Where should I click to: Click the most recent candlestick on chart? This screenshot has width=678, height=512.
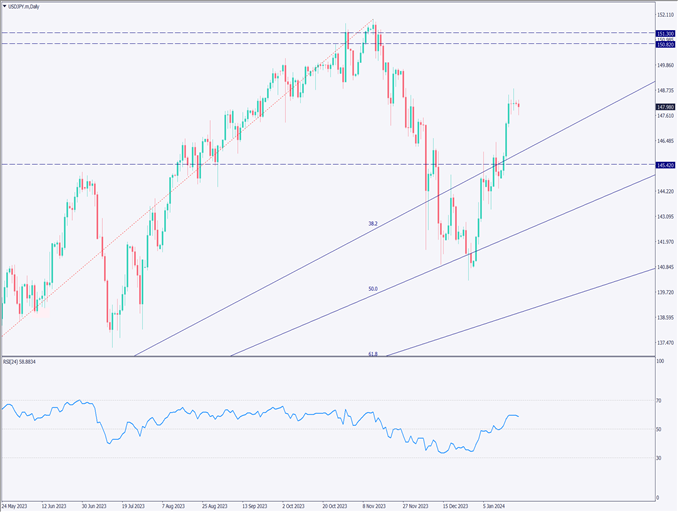[518, 104]
